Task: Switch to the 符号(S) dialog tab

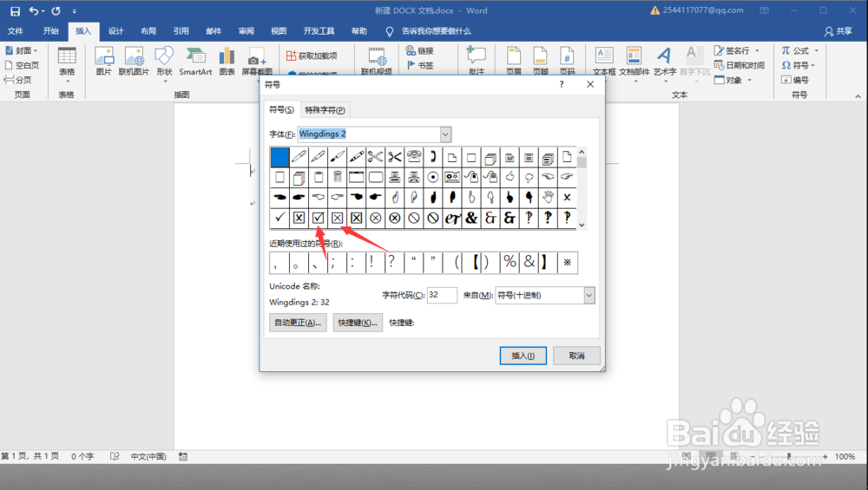Action: (x=281, y=109)
